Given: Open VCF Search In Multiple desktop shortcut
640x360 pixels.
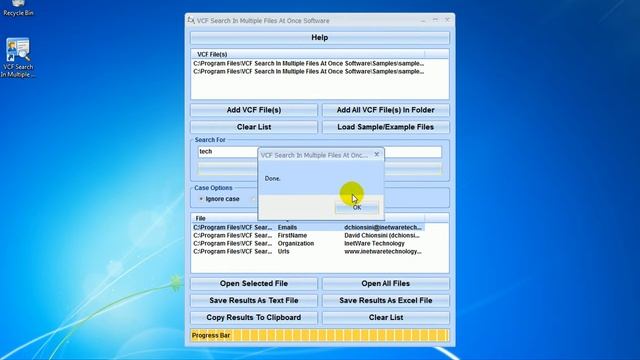Looking at the screenshot, I should [x=18, y=58].
